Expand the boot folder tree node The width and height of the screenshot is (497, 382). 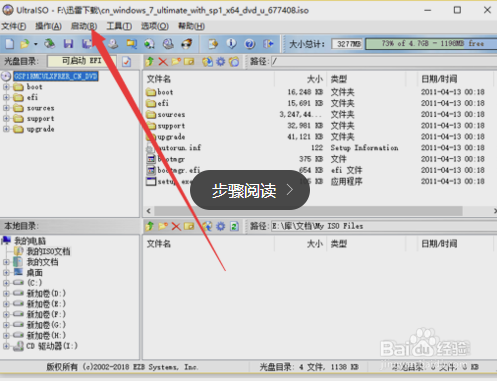(6, 87)
